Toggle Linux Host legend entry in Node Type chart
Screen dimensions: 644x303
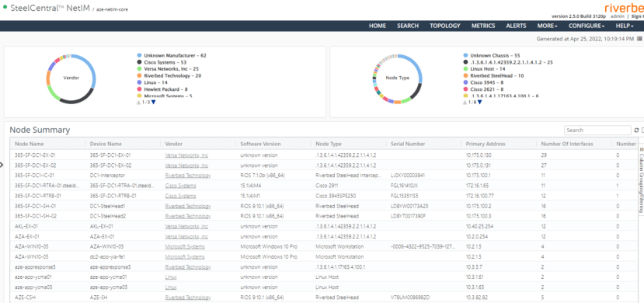click(483, 69)
